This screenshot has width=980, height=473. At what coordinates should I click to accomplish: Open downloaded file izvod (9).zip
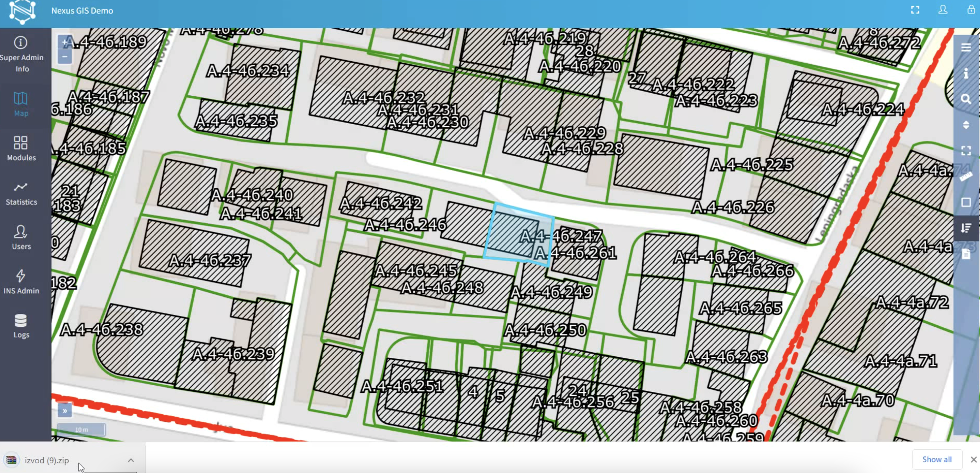click(47, 460)
